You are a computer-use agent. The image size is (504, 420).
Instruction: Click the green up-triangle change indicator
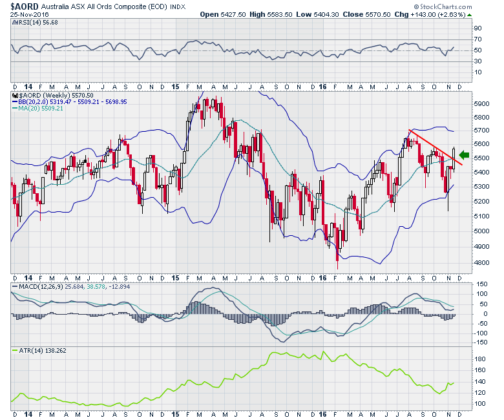pyautogui.click(x=469, y=15)
